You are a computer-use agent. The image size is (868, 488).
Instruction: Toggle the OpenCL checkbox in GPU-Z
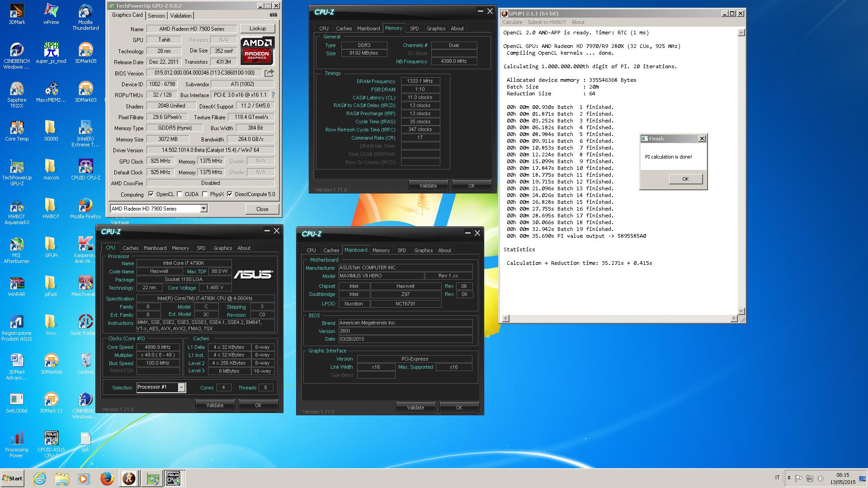[151, 194]
